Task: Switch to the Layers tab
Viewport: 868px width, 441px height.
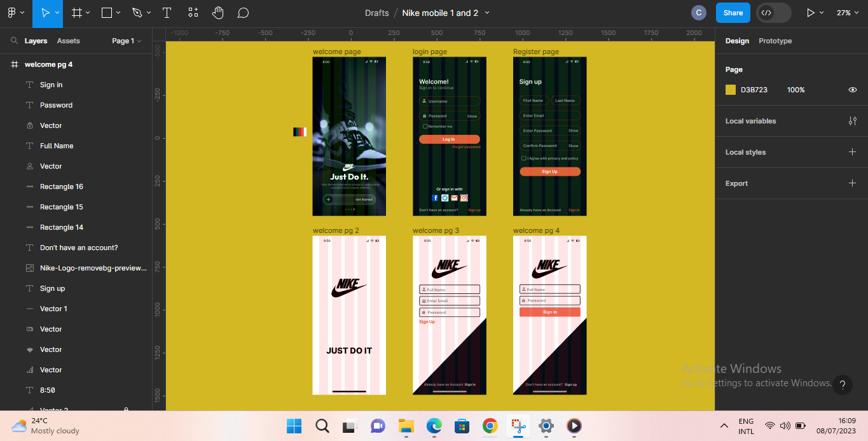Action: click(36, 41)
